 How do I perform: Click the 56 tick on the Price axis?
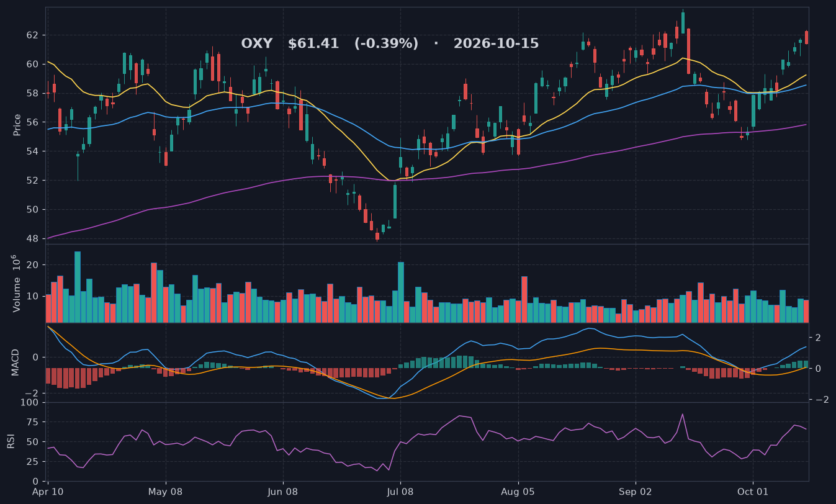click(x=34, y=122)
